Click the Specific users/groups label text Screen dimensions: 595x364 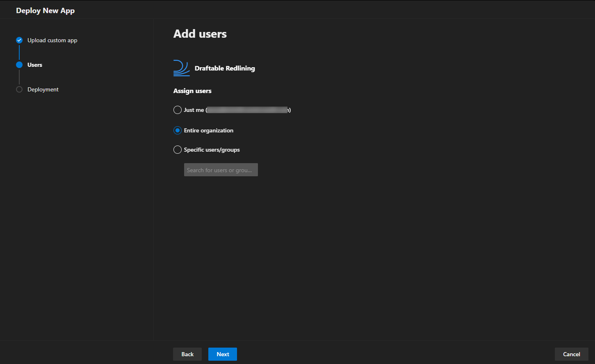[x=212, y=150]
